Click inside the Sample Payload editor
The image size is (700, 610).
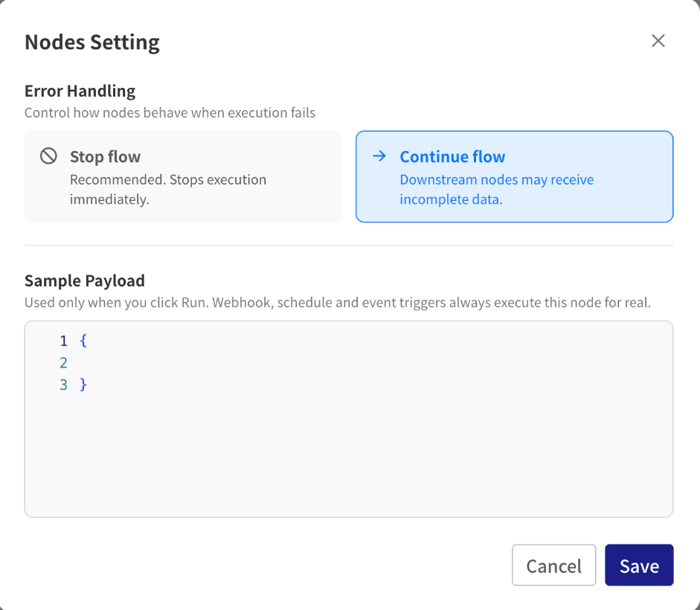coord(349,419)
